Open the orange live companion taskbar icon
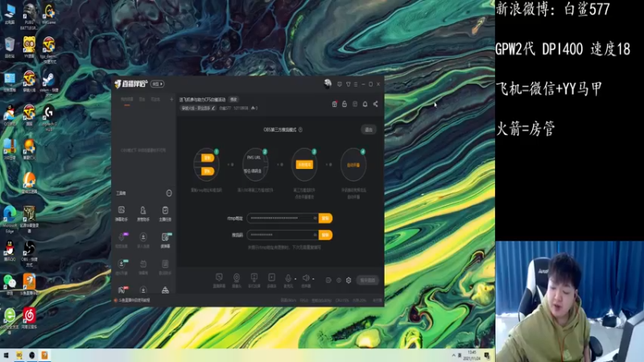Screen dimensions: 644x362 point(44,355)
